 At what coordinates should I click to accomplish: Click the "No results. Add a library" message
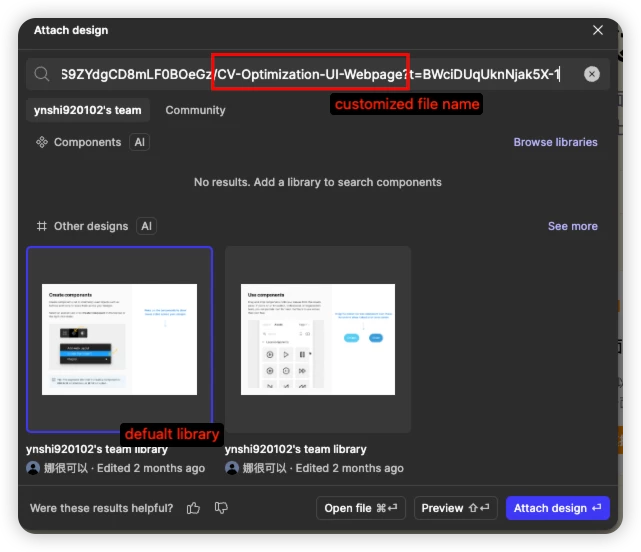coord(318,182)
